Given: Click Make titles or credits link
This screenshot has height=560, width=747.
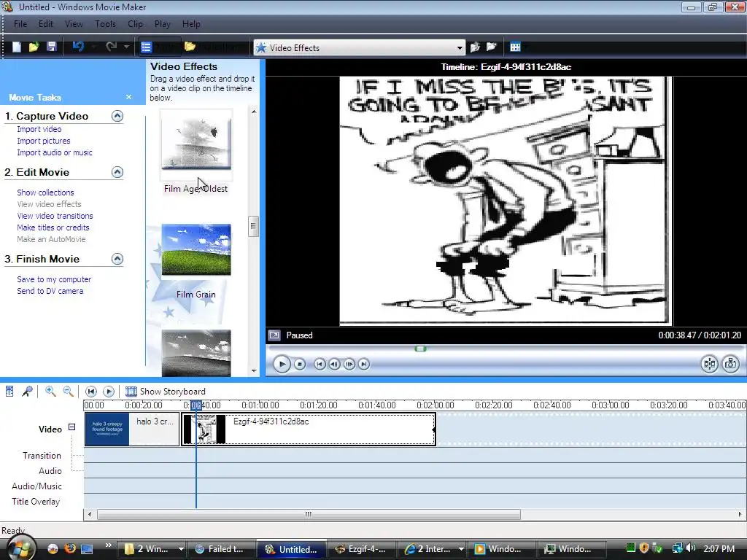Looking at the screenshot, I should (53, 227).
